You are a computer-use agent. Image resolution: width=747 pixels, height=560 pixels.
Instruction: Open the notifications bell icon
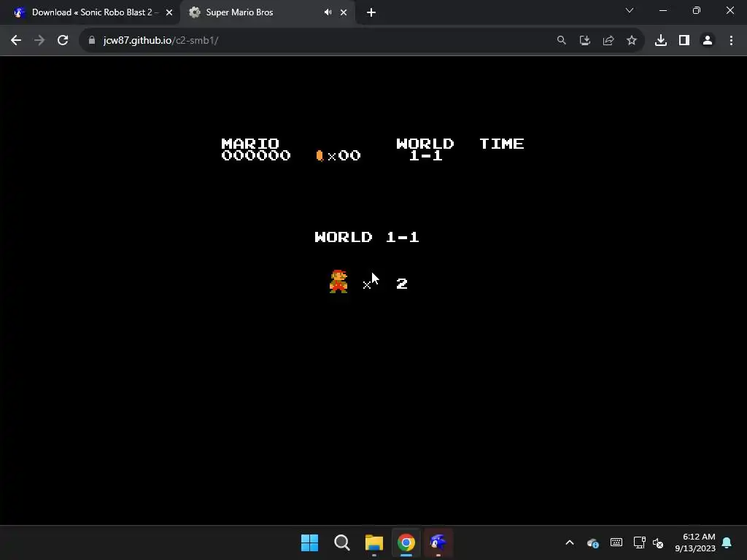pos(727,542)
